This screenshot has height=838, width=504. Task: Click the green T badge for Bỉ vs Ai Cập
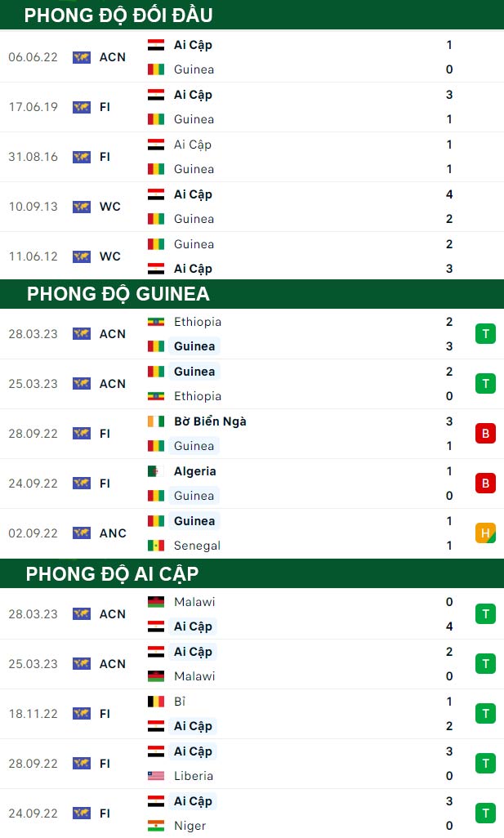(x=485, y=714)
